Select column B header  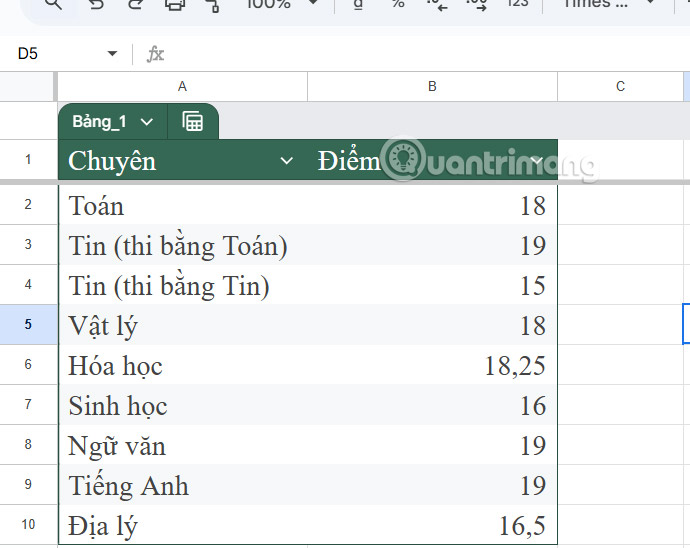point(432,87)
